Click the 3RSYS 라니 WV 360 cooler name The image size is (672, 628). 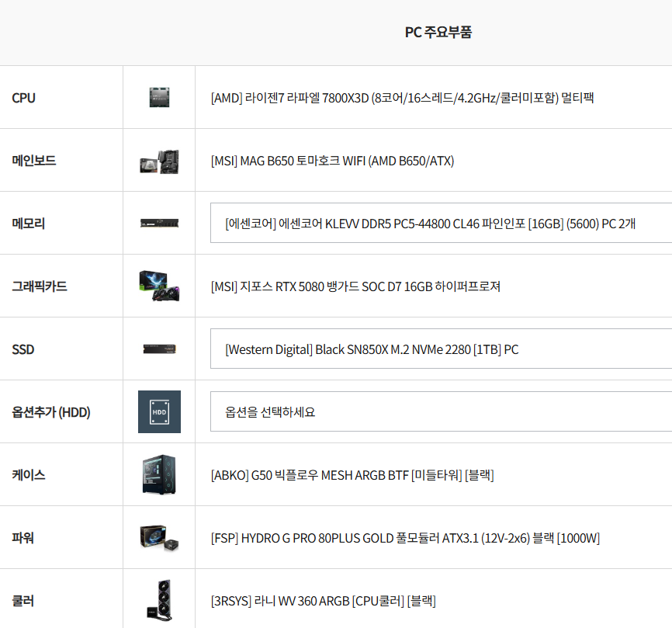[323, 601]
